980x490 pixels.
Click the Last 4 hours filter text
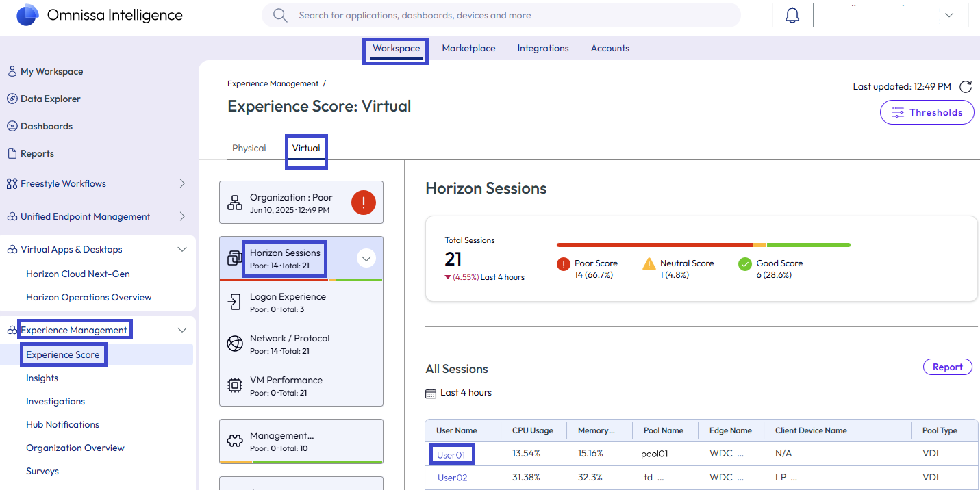pyautogui.click(x=466, y=393)
